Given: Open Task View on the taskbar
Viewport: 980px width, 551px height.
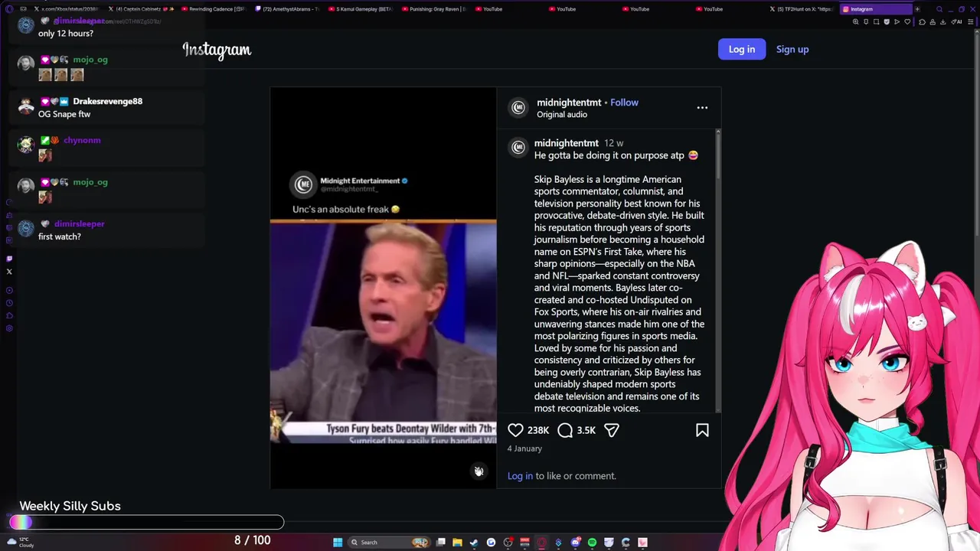Looking at the screenshot, I should point(440,543).
